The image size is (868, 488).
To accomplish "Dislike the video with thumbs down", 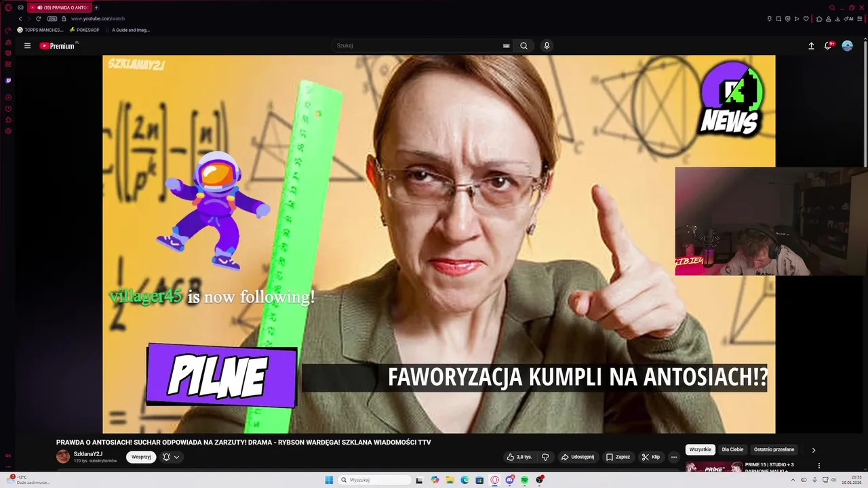I will pos(545,457).
